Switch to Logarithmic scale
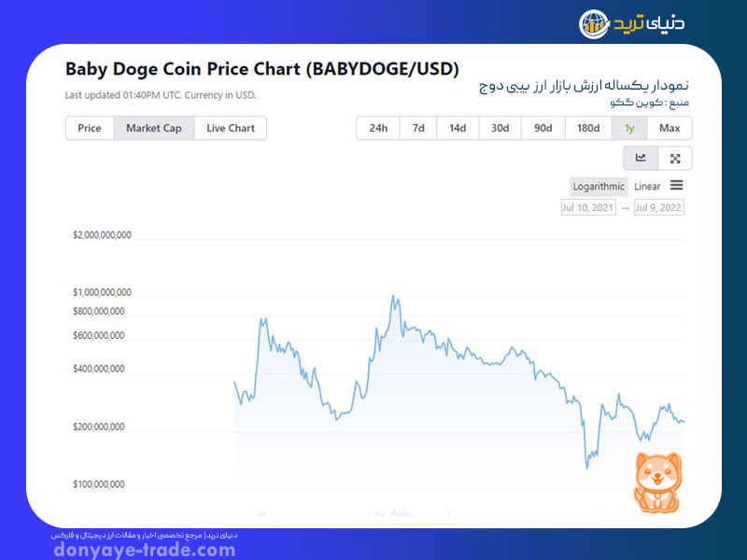 coord(599,186)
